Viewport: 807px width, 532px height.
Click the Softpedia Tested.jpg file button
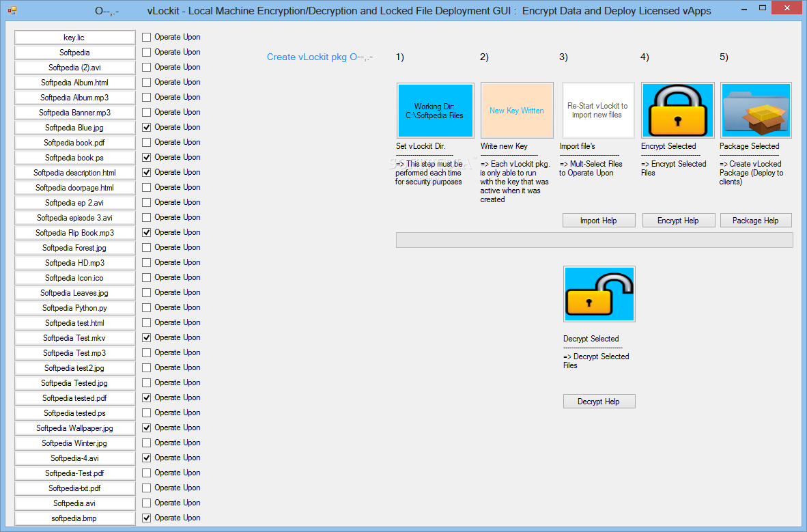tap(74, 382)
